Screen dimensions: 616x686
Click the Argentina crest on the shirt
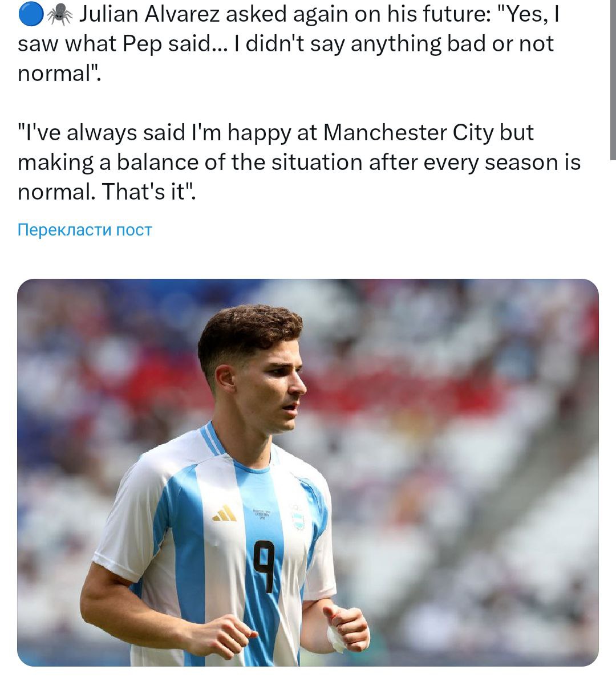tap(297, 517)
